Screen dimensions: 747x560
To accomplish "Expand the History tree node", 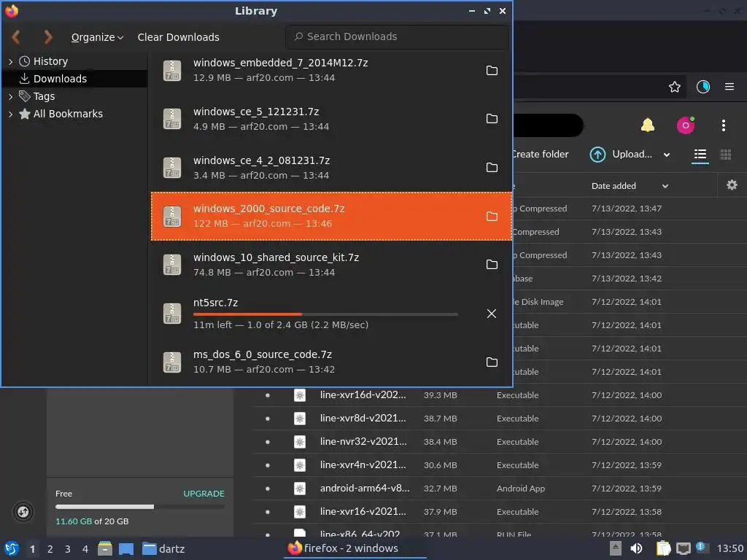I will 10,61.
